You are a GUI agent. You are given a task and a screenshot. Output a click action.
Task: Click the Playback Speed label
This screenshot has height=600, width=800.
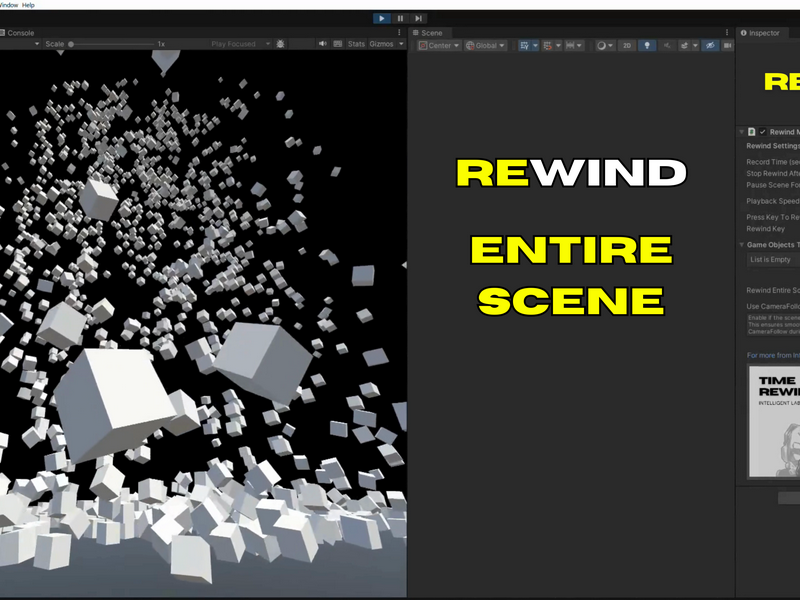coord(773,201)
